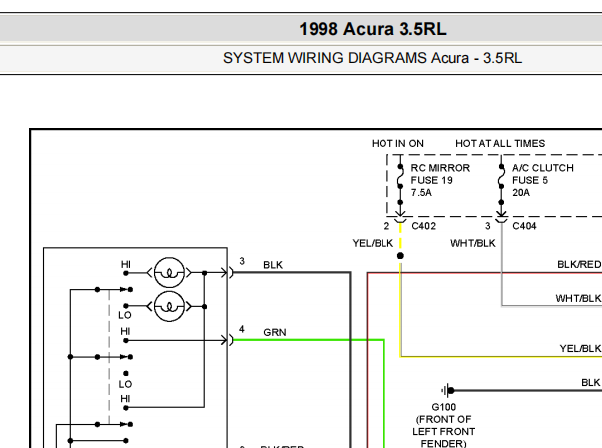602x448 pixels.
Task: Select the 'HOT IN ON' label
Action: 398,144
